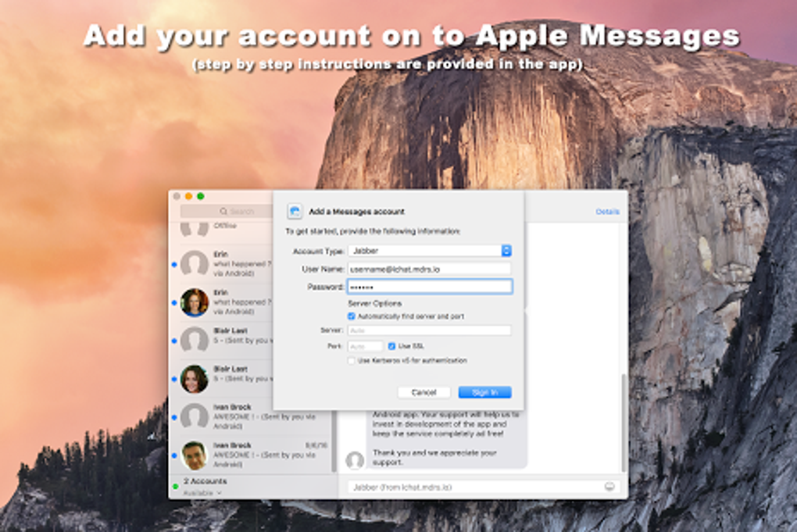Uncheck the Use SSL checkbox
797x532 pixels.
pyautogui.click(x=391, y=346)
